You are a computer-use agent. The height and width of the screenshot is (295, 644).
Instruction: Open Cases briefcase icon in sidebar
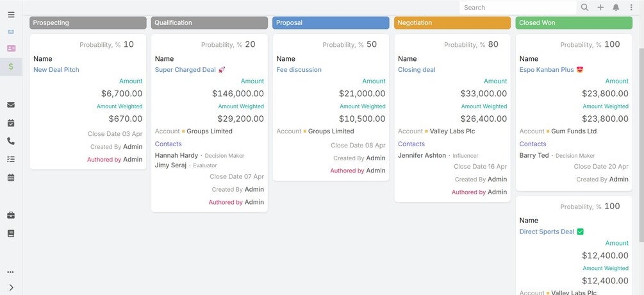(x=11, y=215)
